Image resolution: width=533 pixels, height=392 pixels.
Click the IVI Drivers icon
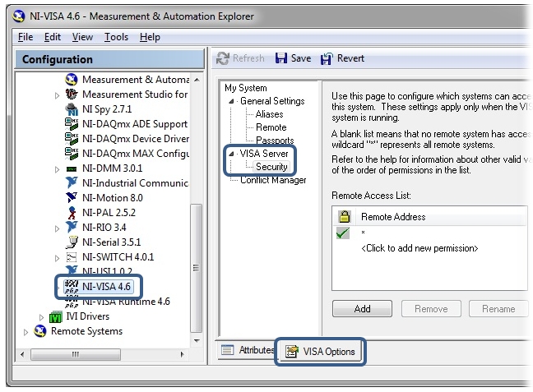coord(56,316)
